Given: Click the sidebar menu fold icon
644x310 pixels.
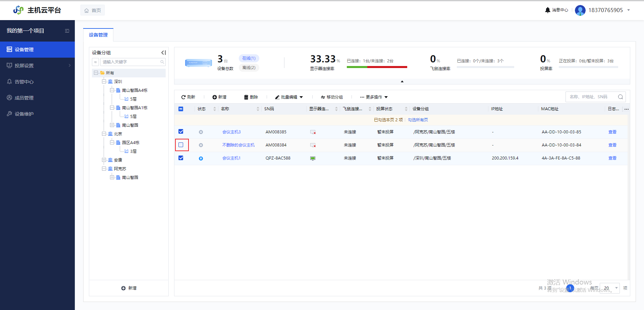Looking at the screenshot, I should (x=67, y=31).
